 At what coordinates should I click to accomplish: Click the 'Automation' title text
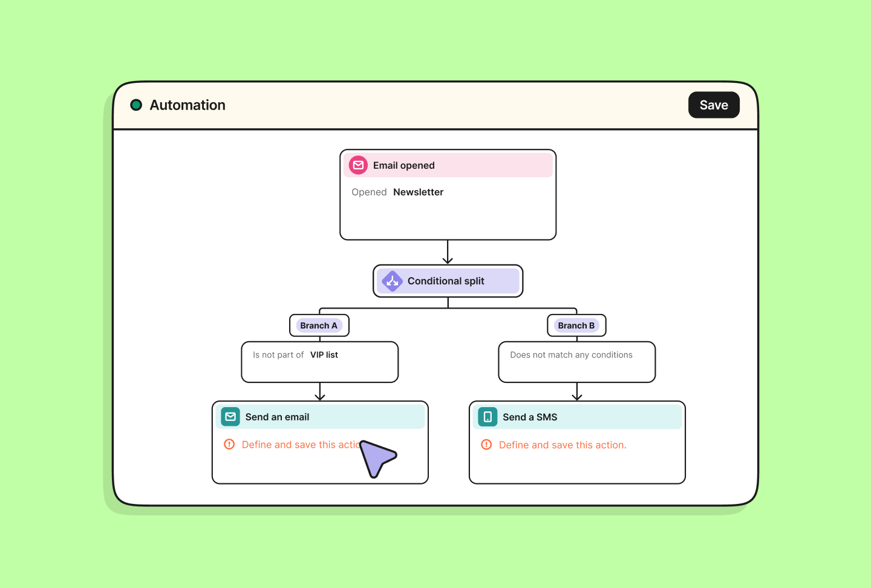pos(188,105)
